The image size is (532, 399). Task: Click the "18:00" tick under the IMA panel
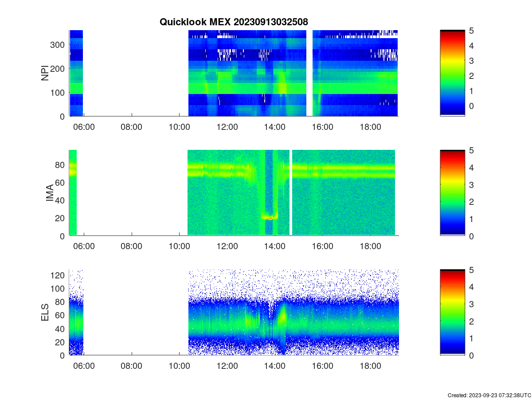coord(371,246)
